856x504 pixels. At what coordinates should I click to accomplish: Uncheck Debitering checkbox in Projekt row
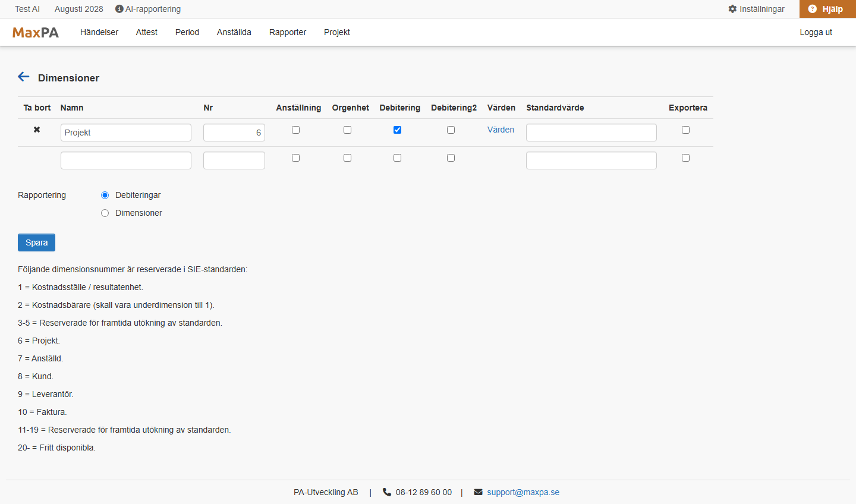tap(397, 130)
